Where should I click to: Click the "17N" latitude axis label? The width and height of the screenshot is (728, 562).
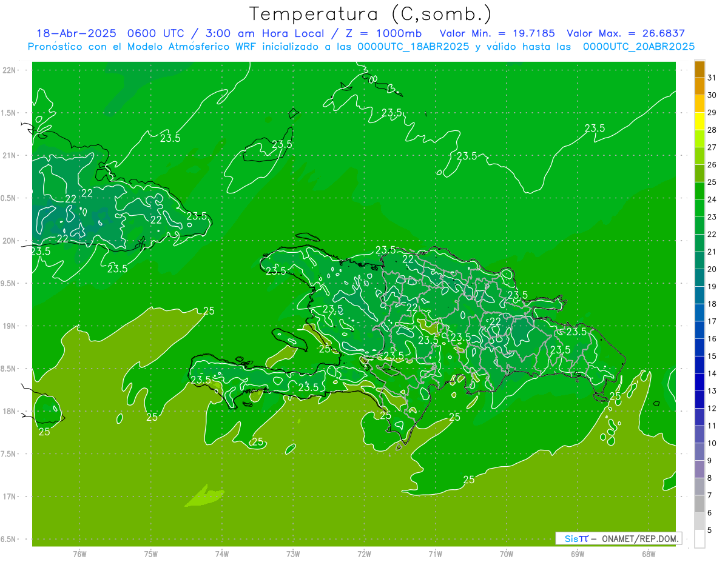(10, 497)
